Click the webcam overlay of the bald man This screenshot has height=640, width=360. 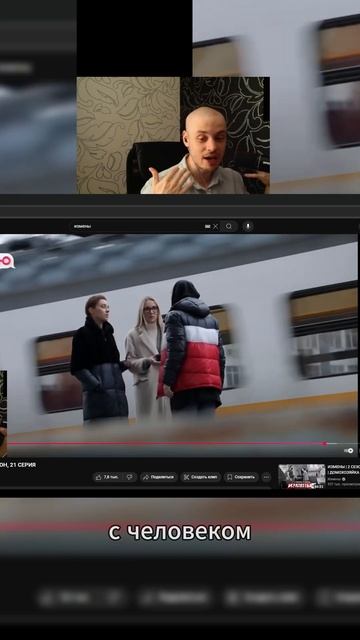(173, 135)
